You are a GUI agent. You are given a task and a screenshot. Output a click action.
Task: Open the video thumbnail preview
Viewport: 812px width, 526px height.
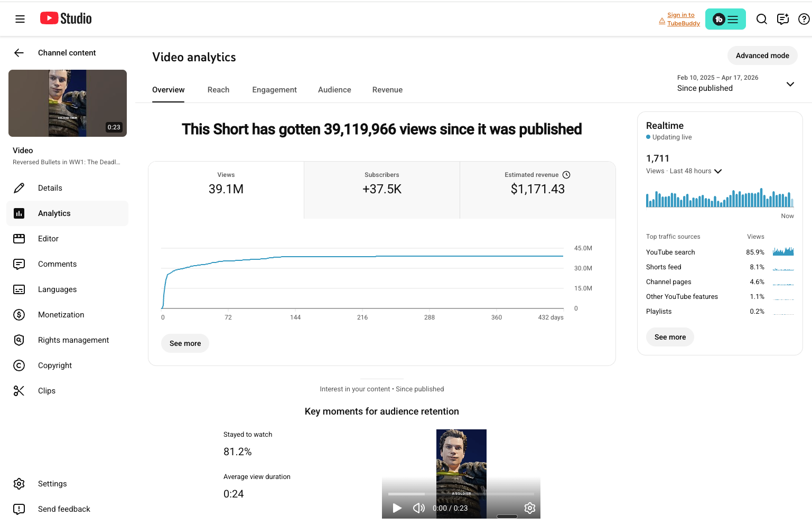tap(67, 104)
